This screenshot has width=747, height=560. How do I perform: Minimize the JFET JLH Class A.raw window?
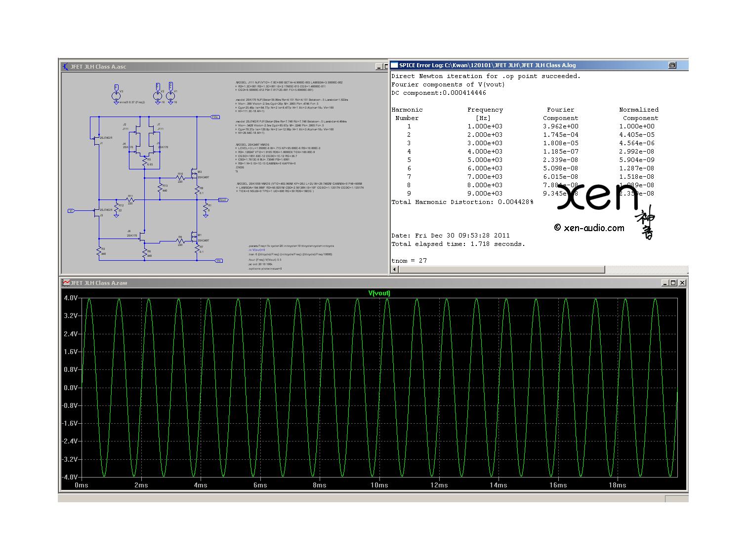click(x=664, y=283)
